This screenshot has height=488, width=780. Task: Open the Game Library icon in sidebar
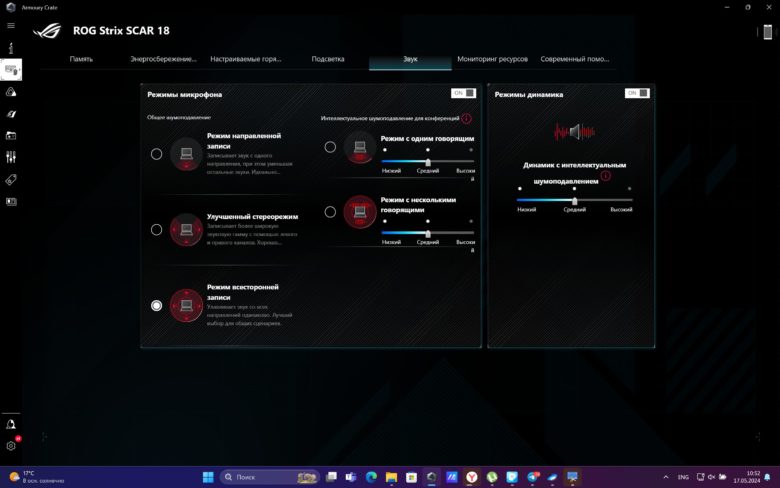(11, 135)
